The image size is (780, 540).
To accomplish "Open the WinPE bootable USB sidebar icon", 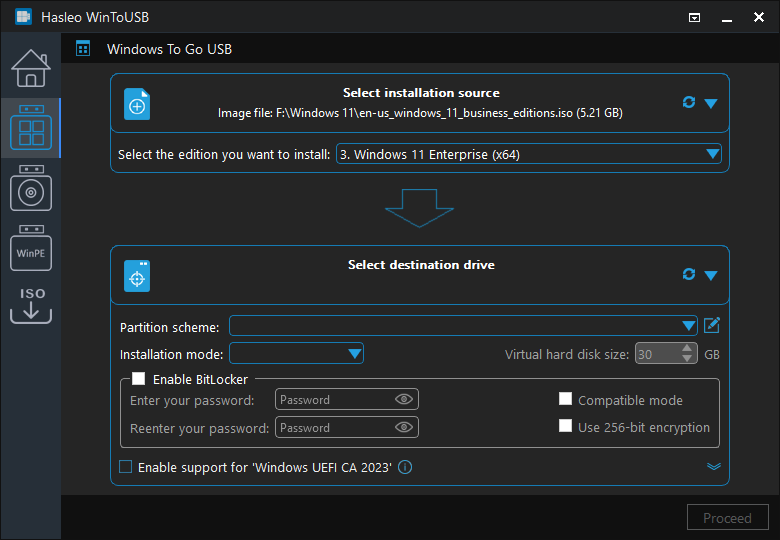I will pos(31,248).
